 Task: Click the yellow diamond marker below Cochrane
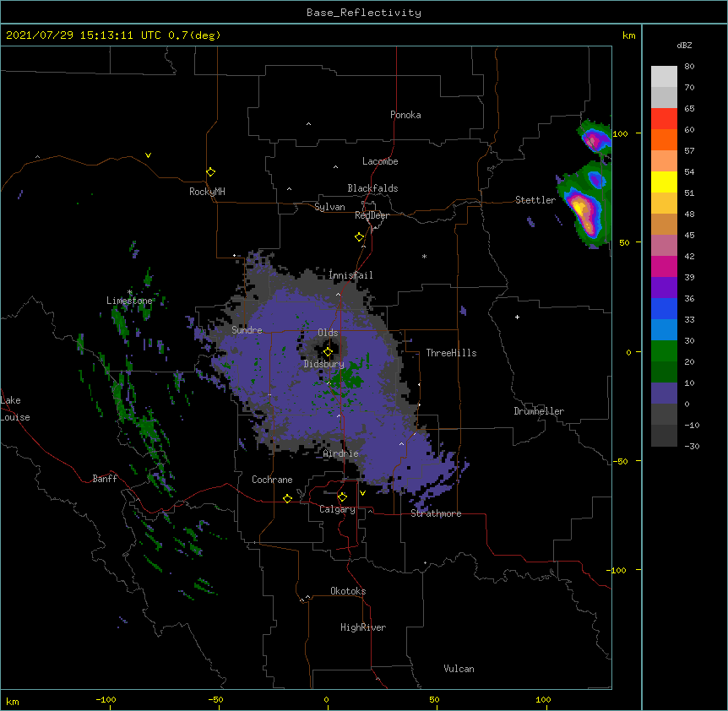(287, 498)
